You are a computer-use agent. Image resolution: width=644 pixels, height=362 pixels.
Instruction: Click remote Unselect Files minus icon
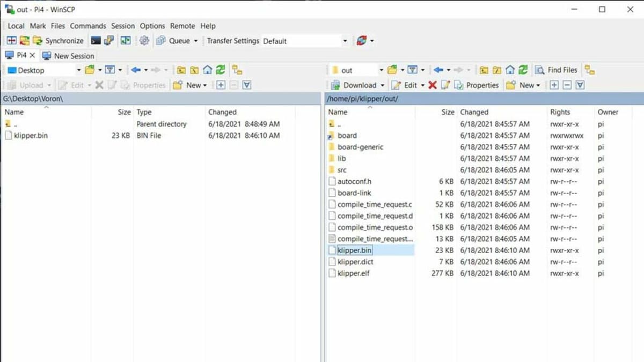567,85
